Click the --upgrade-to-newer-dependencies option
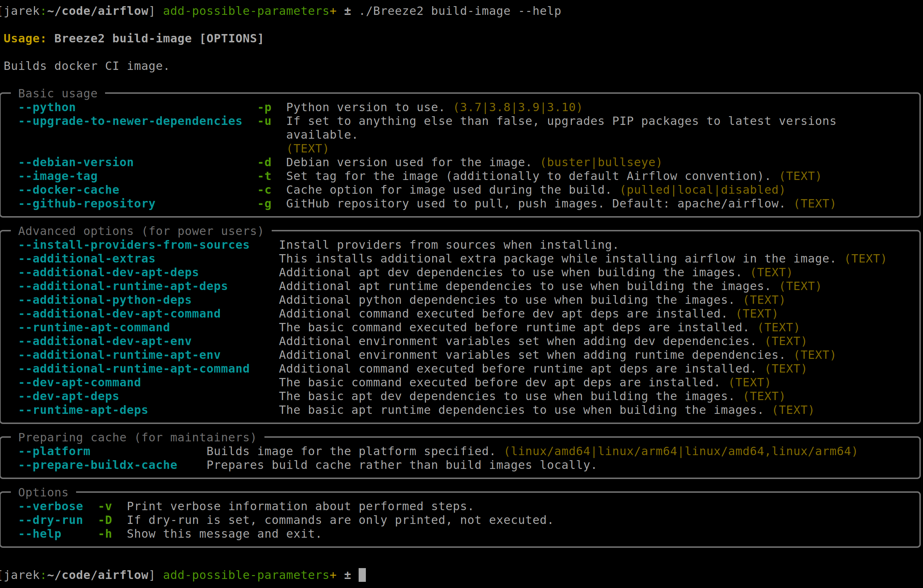This screenshot has height=588, width=923. pyautogui.click(x=130, y=121)
